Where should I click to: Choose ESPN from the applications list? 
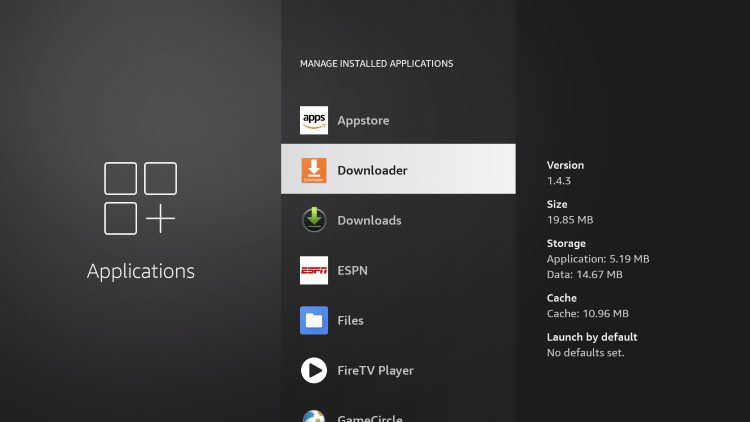(x=398, y=270)
